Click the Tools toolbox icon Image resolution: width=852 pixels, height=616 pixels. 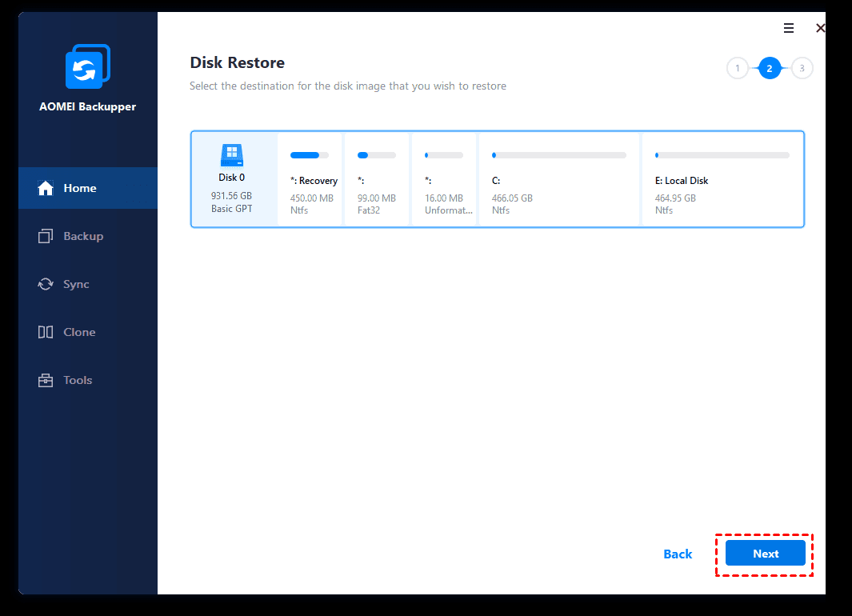pyautogui.click(x=46, y=380)
